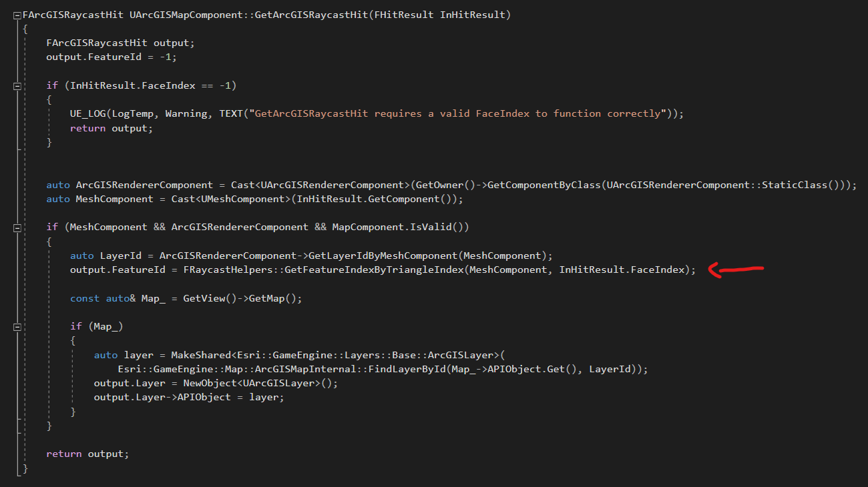This screenshot has height=487, width=868.
Task: Click the final return output statement
Action: click(87, 454)
